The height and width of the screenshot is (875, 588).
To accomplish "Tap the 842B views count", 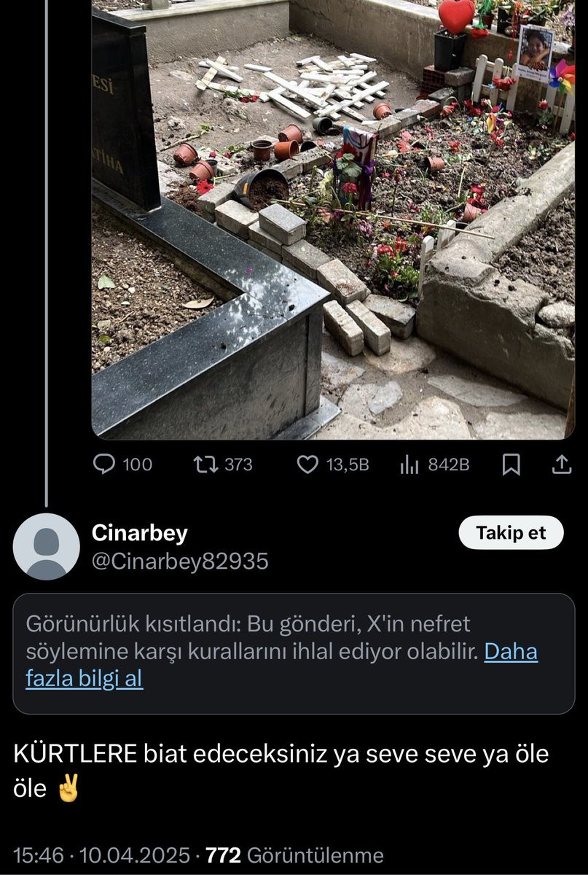I will (448, 464).
